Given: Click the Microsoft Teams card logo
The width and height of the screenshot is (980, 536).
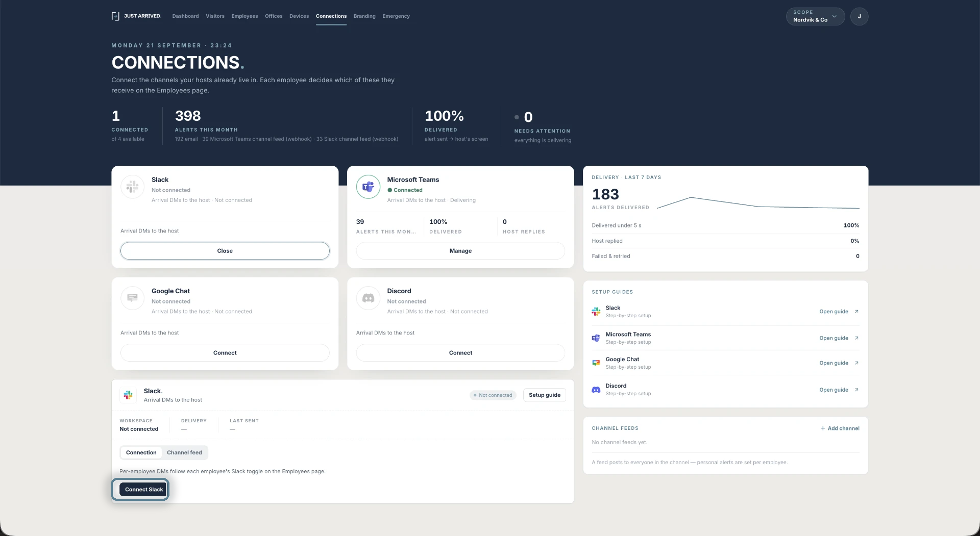Looking at the screenshot, I should [369, 187].
